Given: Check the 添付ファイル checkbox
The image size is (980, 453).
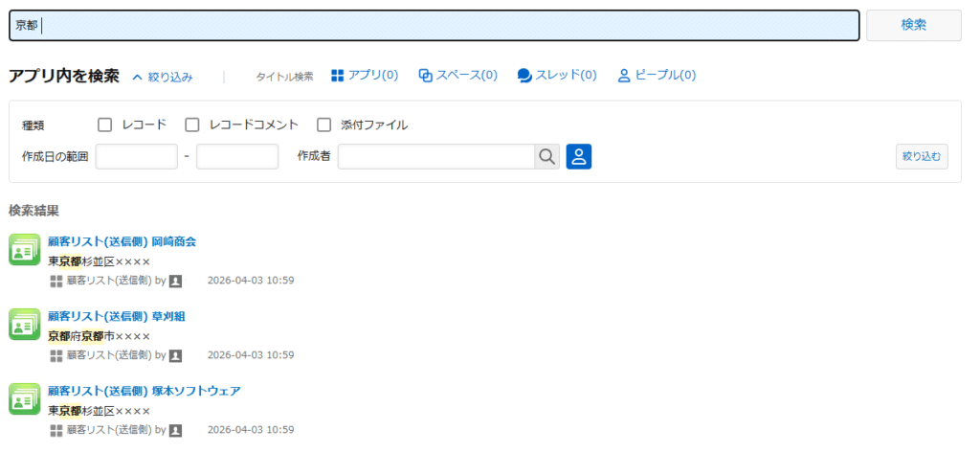Looking at the screenshot, I should pos(323,125).
